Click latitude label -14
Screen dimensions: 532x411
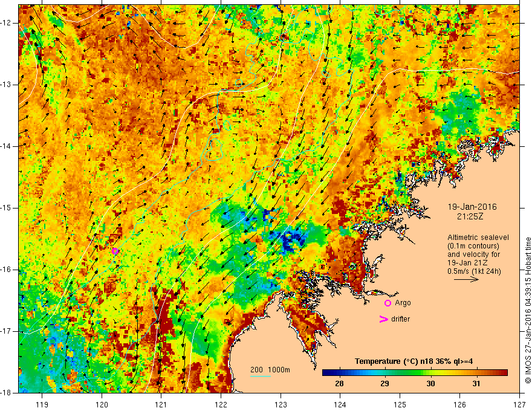pyautogui.click(x=7, y=146)
